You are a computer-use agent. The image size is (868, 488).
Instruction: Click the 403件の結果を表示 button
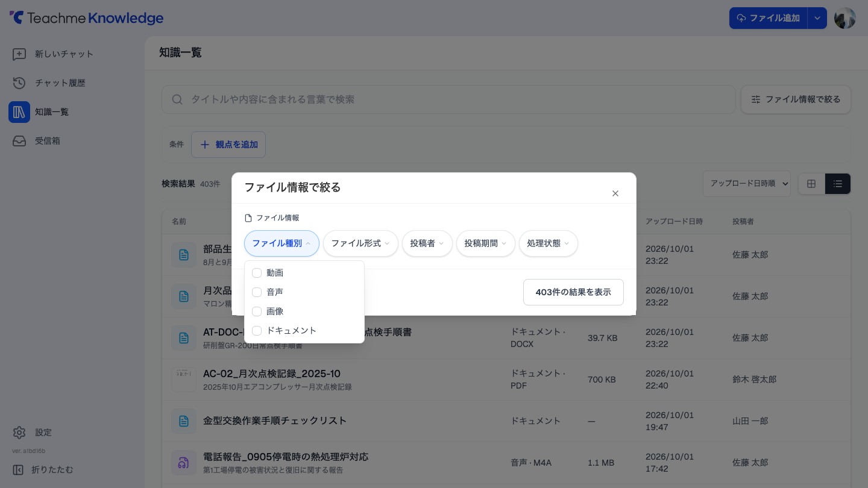point(573,292)
